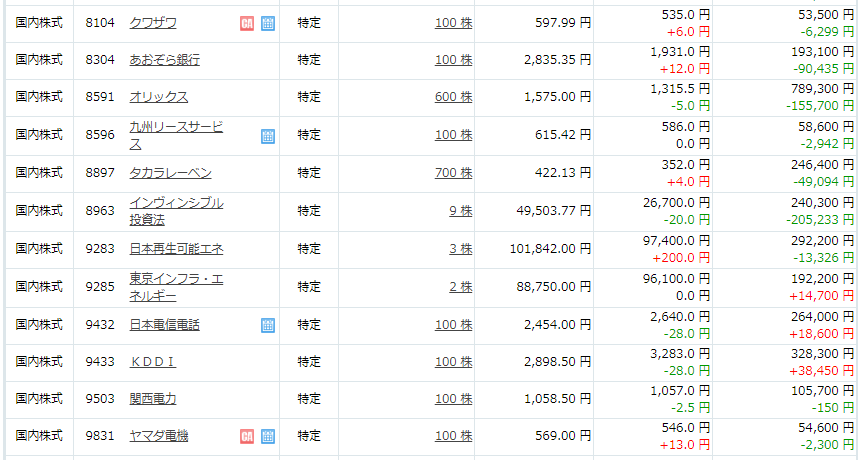
Task: Open the calendar icon for クワザワ
Action: 268,23
